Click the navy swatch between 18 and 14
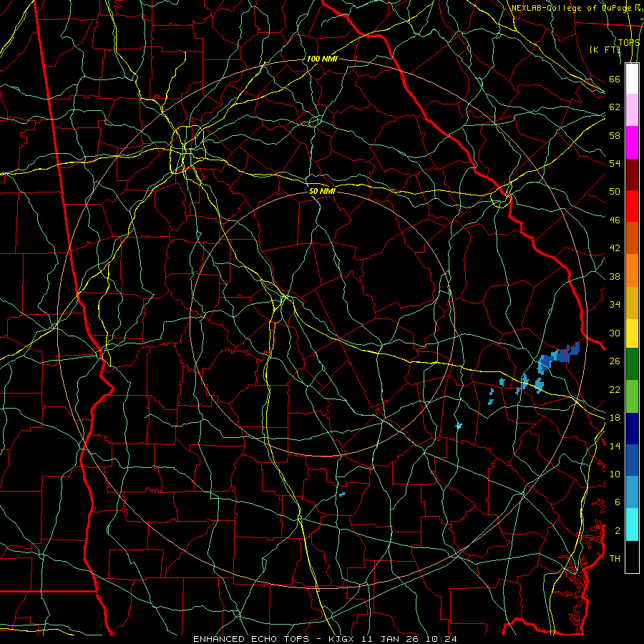This screenshot has height=644, width=644. click(x=632, y=429)
